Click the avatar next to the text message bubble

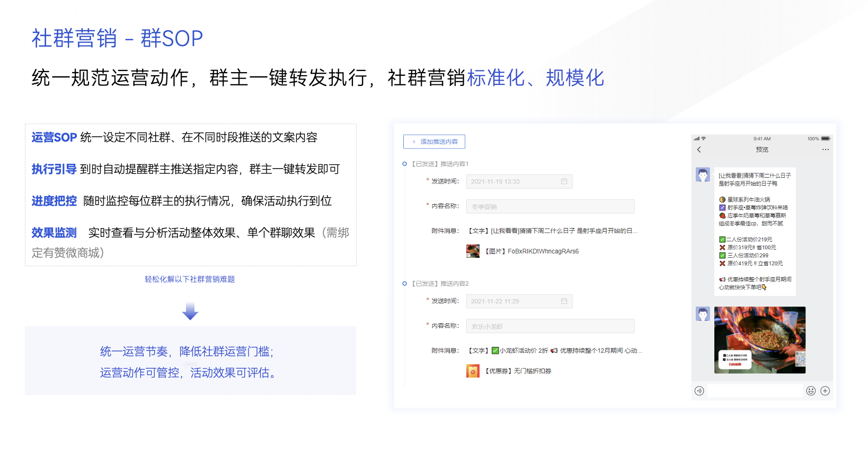coord(703,174)
